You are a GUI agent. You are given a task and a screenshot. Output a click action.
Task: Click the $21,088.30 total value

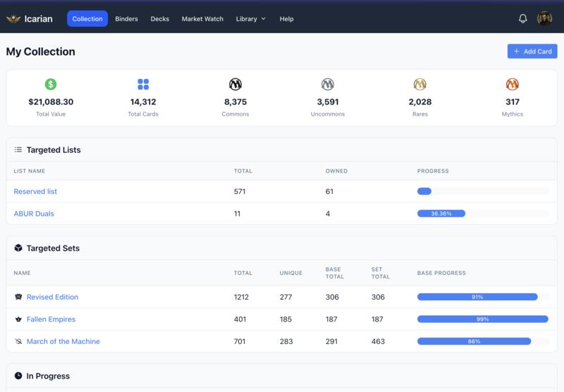pyautogui.click(x=51, y=102)
